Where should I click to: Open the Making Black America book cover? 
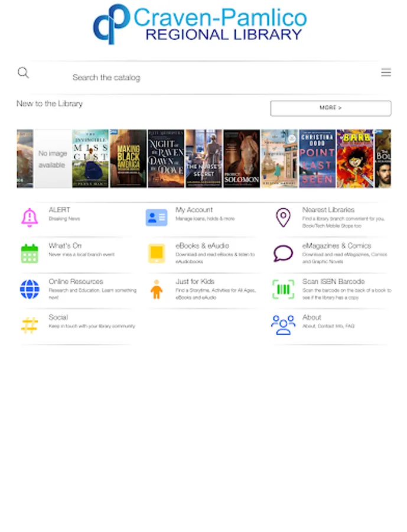pos(128,158)
